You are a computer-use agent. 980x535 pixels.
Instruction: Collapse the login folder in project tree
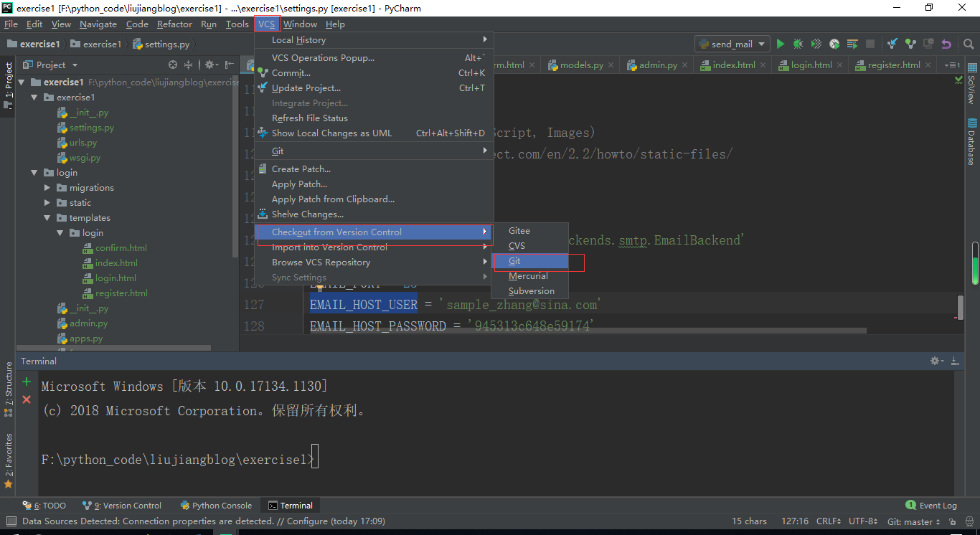(34, 172)
